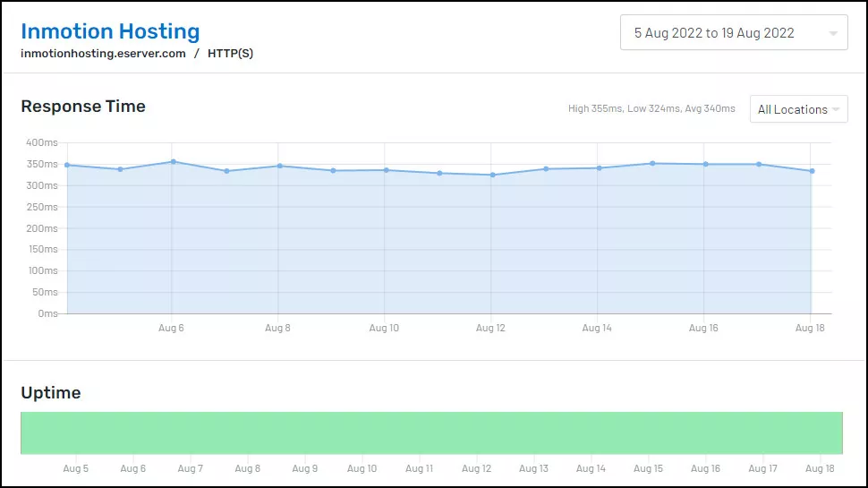Screen dimensions: 868x488
Task: Click the HTTP(S) breadcrumb label
Action: (230, 54)
